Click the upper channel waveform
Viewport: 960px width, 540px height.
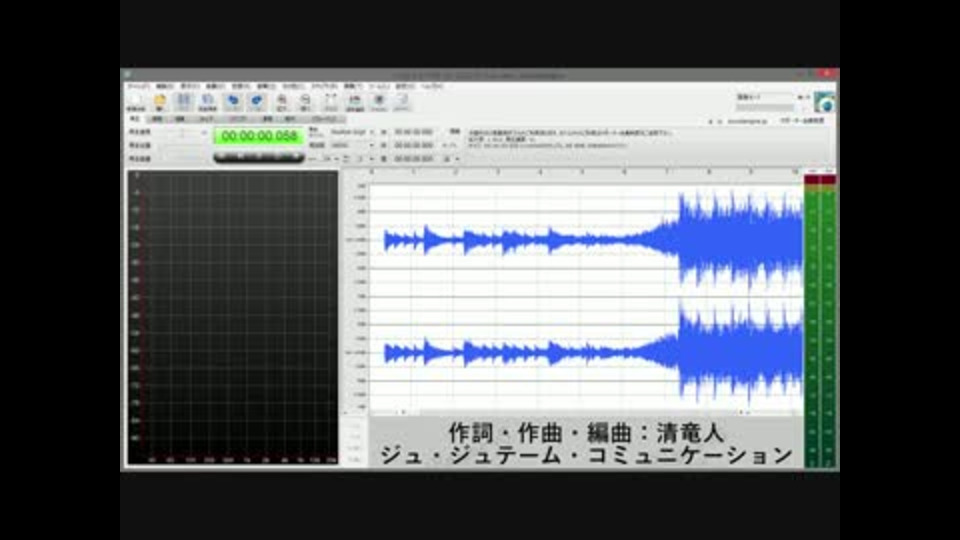(586, 239)
